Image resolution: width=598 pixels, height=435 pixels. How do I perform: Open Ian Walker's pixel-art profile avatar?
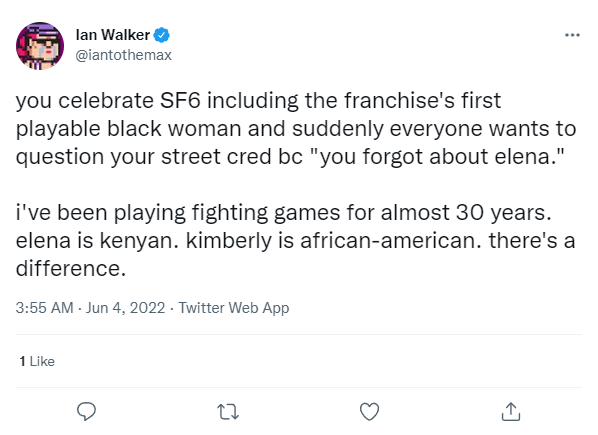point(40,46)
